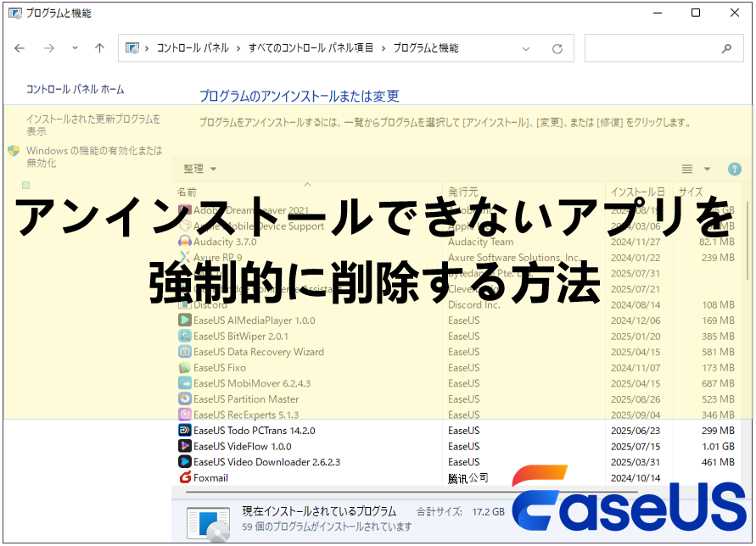Select EaseUS MobiMover 6.2.4.3 icon
This screenshot has height=546, width=756.
[185, 383]
